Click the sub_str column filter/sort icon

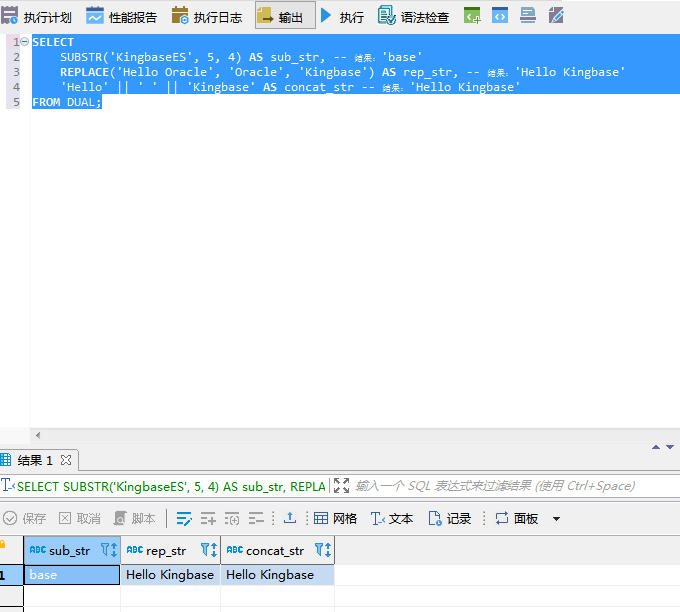tap(109, 550)
